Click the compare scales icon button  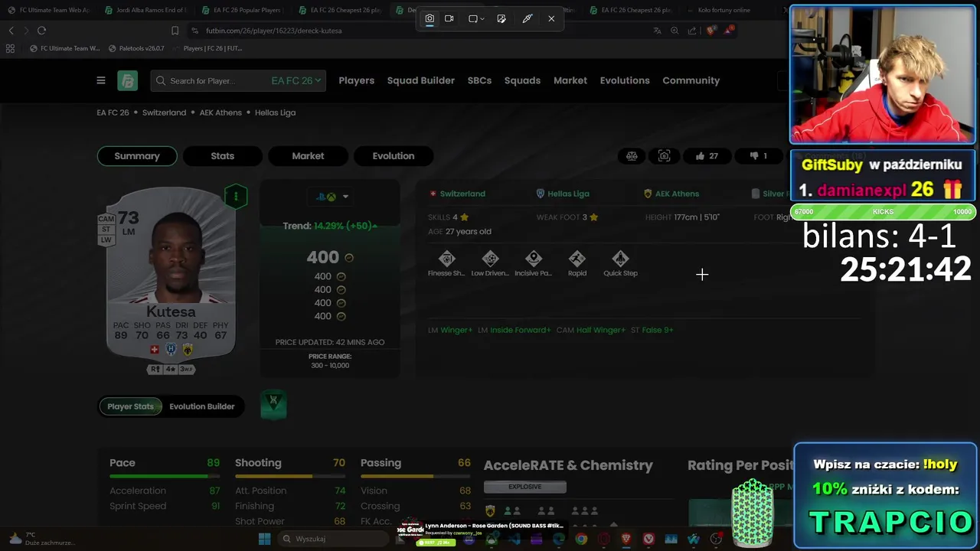click(632, 156)
